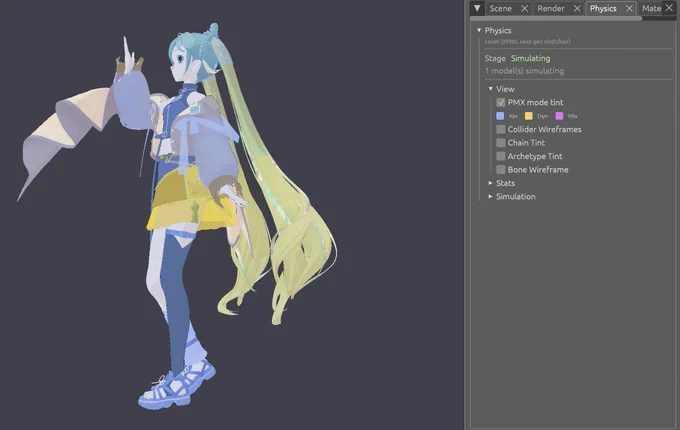680x430 pixels.
Task: Switch to the Scene tab
Action: 500,8
